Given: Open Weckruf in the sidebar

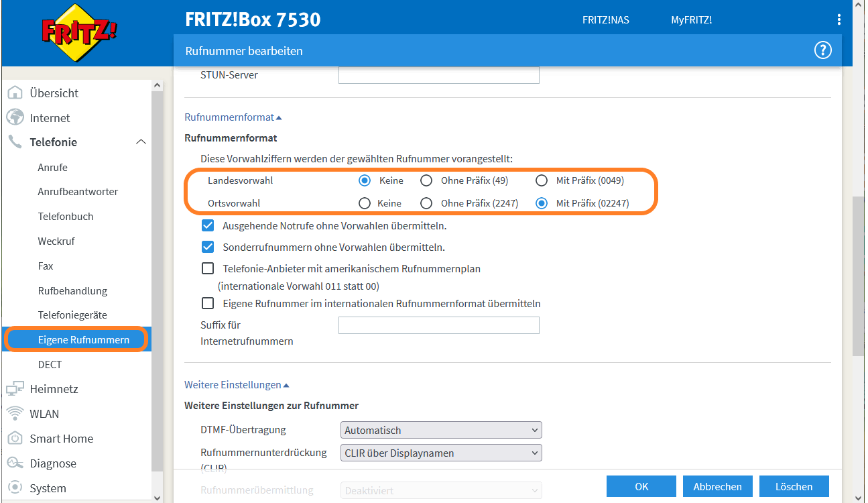Looking at the screenshot, I should (56, 241).
